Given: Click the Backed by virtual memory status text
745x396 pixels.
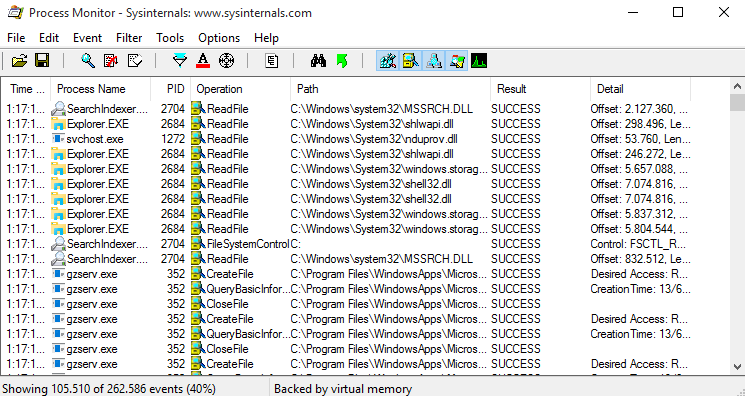Looking at the screenshot, I should pos(343,389).
